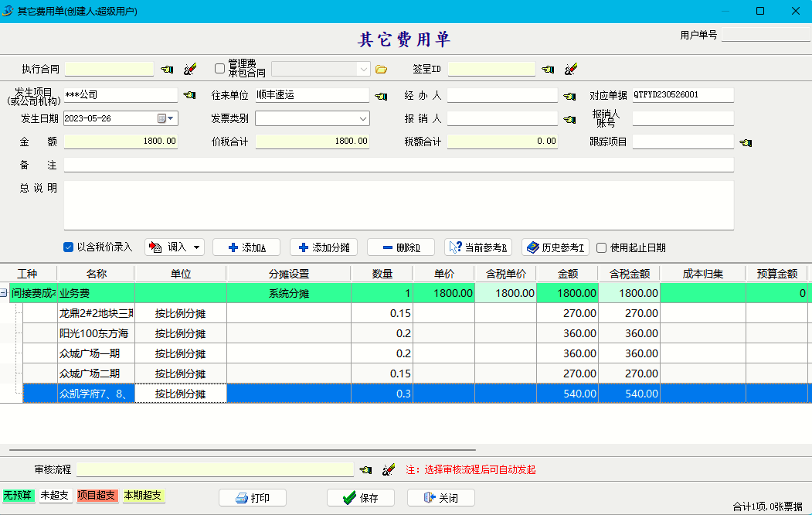Click the lookup hand icon beside 往来单位
Screen dimensions: 812x515
381,96
